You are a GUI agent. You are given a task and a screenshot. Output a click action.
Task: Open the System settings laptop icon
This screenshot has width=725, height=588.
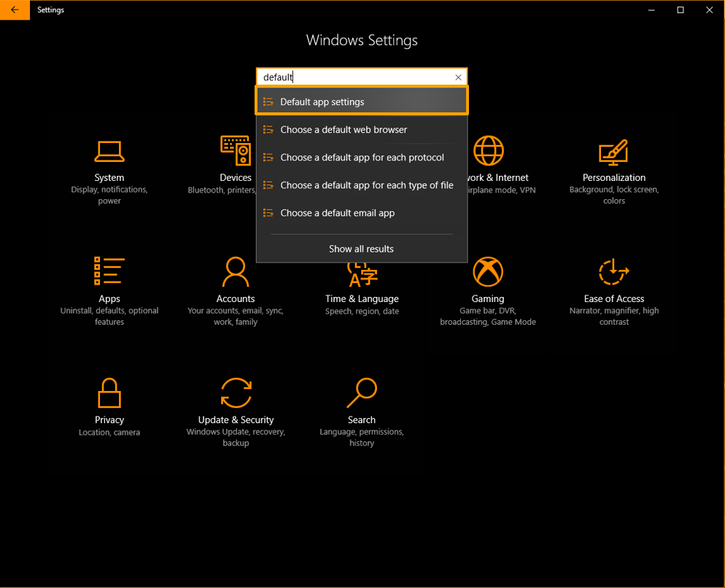(x=109, y=152)
